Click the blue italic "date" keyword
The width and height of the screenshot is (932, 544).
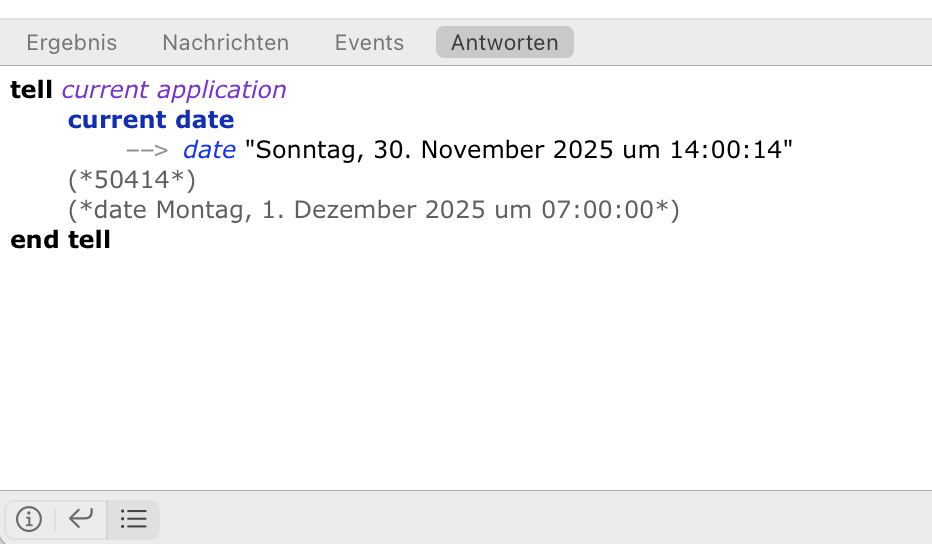(x=209, y=151)
